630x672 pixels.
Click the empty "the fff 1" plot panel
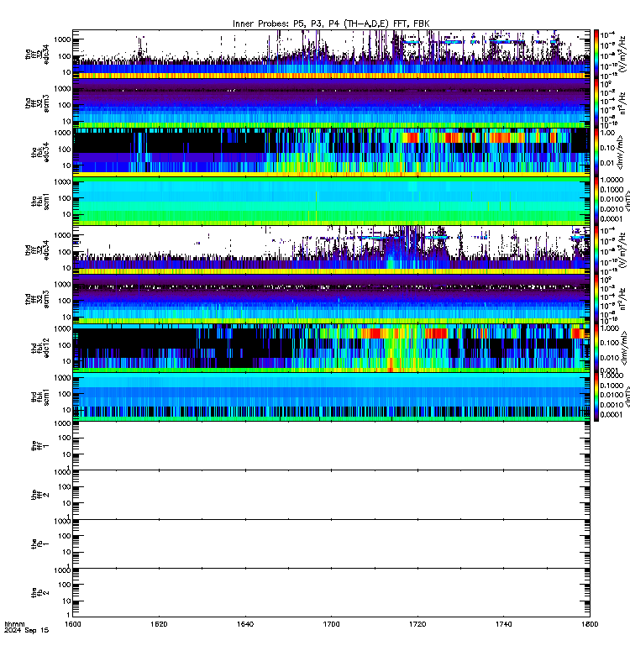coord(331,446)
